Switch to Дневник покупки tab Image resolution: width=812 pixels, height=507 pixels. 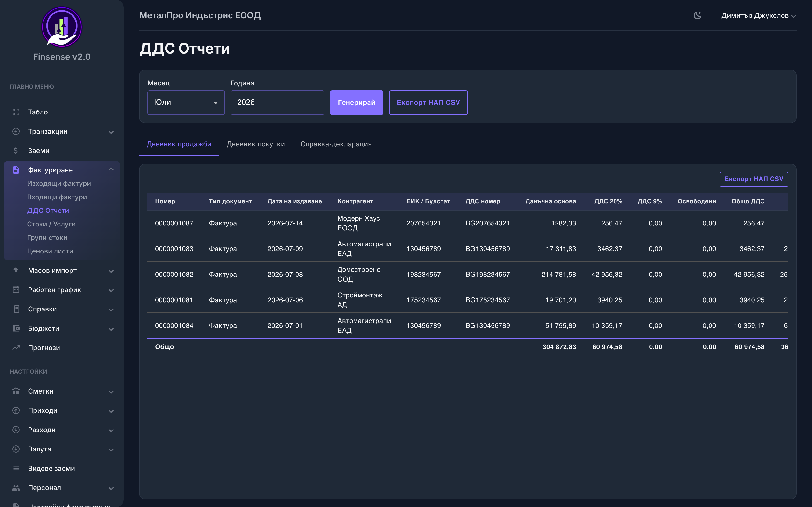[x=256, y=144]
